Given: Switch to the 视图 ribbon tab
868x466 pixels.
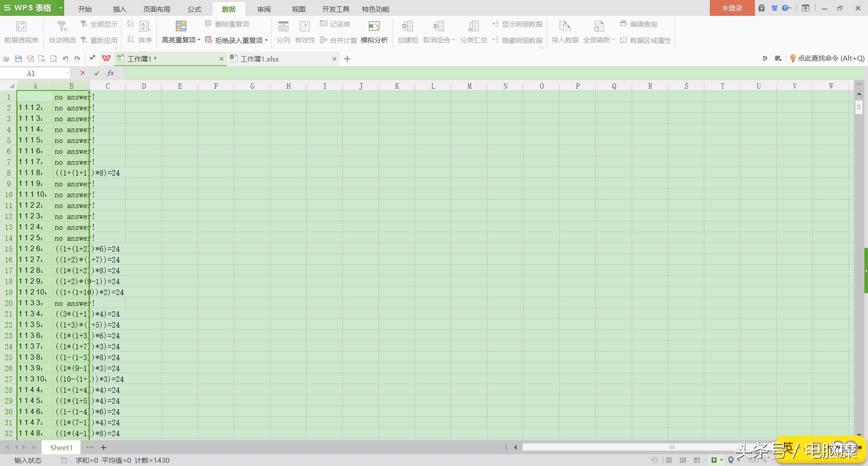Looking at the screenshot, I should pyautogui.click(x=298, y=9).
